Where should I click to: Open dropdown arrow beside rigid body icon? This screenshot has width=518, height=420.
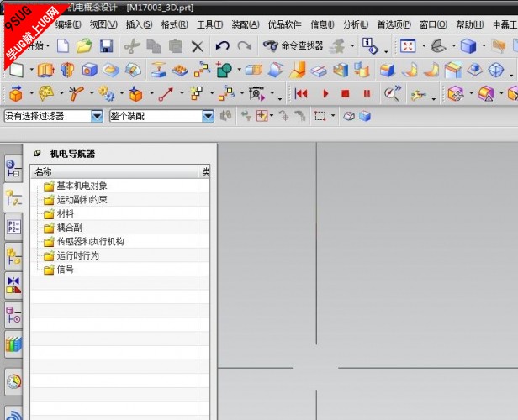click(32, 93)
